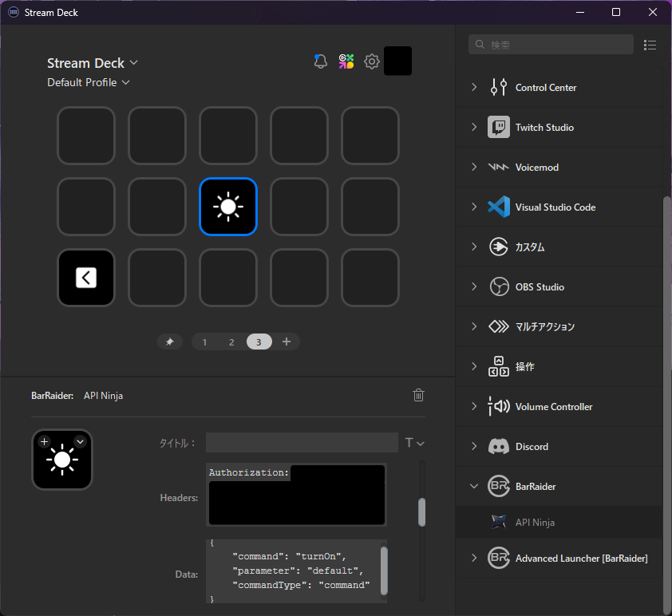Expand the OBS Studio category chevron

474,286
